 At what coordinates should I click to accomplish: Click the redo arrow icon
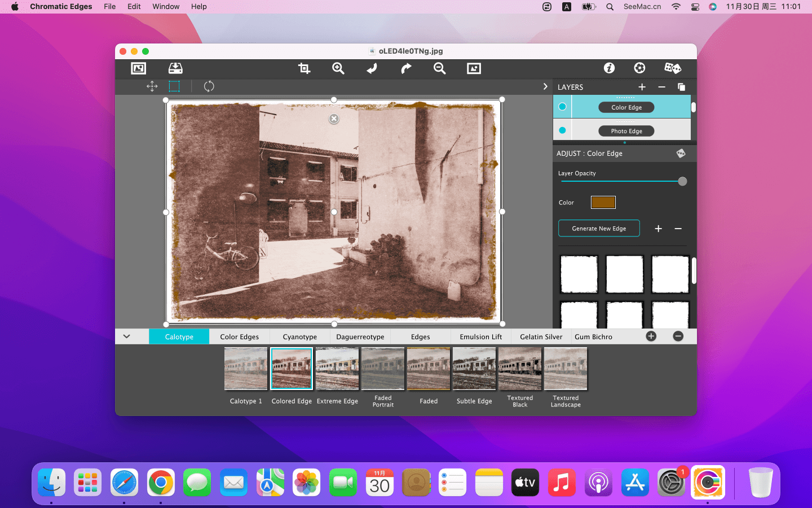click(x=406, y=68)
